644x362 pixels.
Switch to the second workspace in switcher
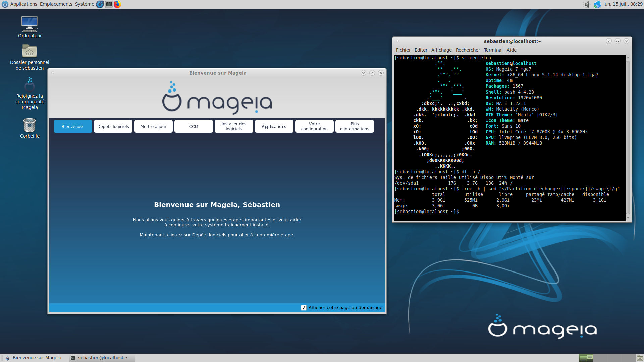pos(600,358)
